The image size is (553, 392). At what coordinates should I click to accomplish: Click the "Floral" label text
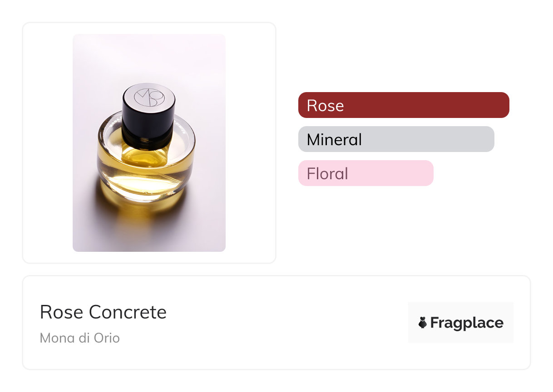coord(327,173)
